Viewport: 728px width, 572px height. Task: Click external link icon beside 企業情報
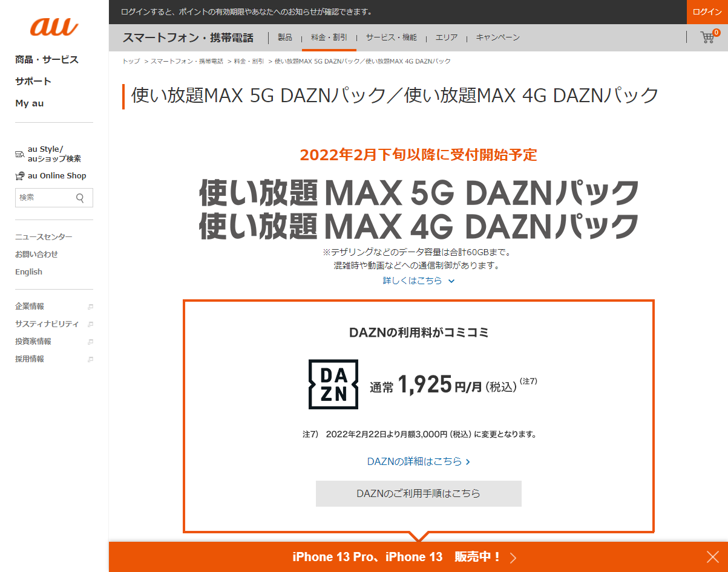click(x=90, y=307)
